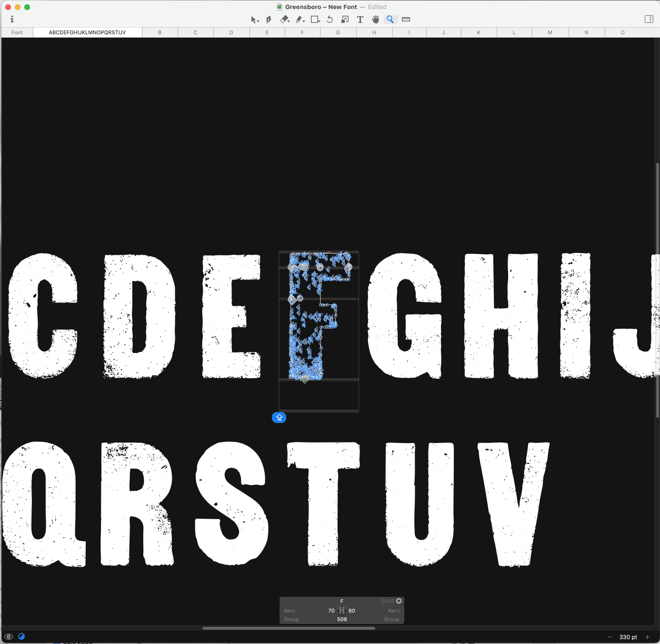Image resolution: width=660 pixels, height=644 pixels.
Task: Click the left sidebearing value 70
Action: tap(331, 611)
